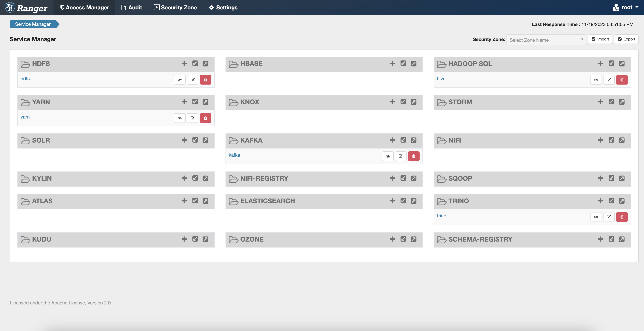This screenshot has width=644, height=331.
Task: View trino service details with eye icon
Action: click(x=596, y=217)
